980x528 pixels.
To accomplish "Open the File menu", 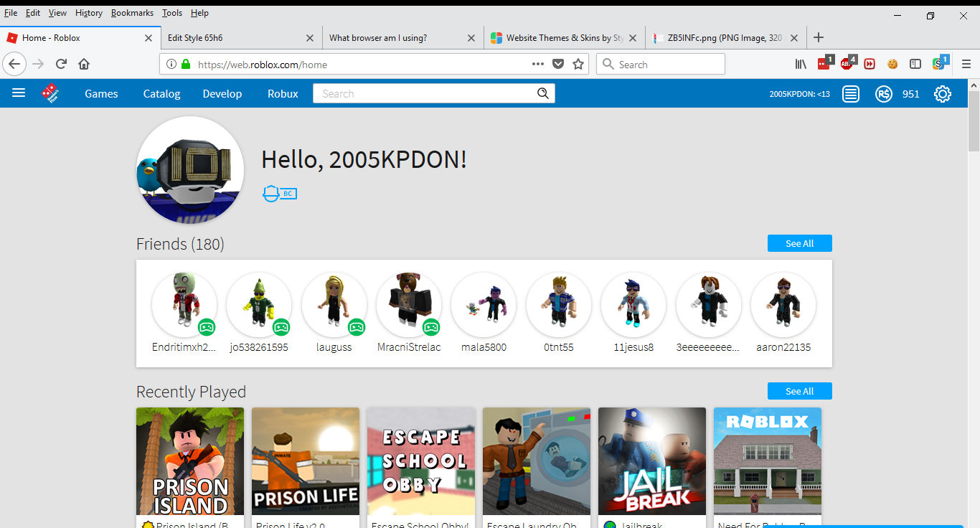I will point(11,13).
